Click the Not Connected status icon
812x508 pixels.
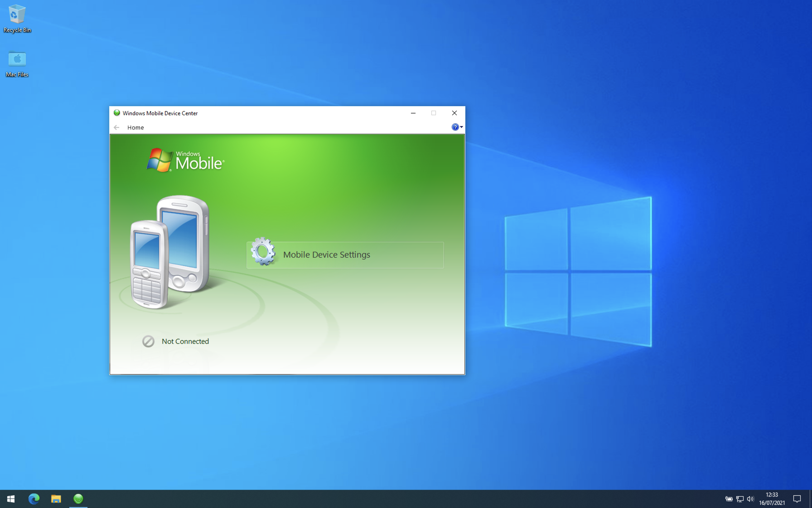(x=148, y=341)
